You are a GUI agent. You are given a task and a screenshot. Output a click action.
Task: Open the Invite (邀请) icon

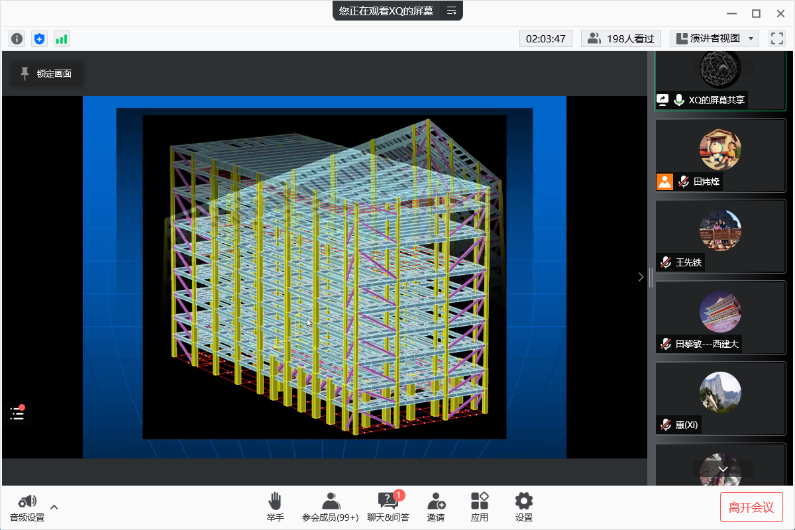[x=436, y=507]
